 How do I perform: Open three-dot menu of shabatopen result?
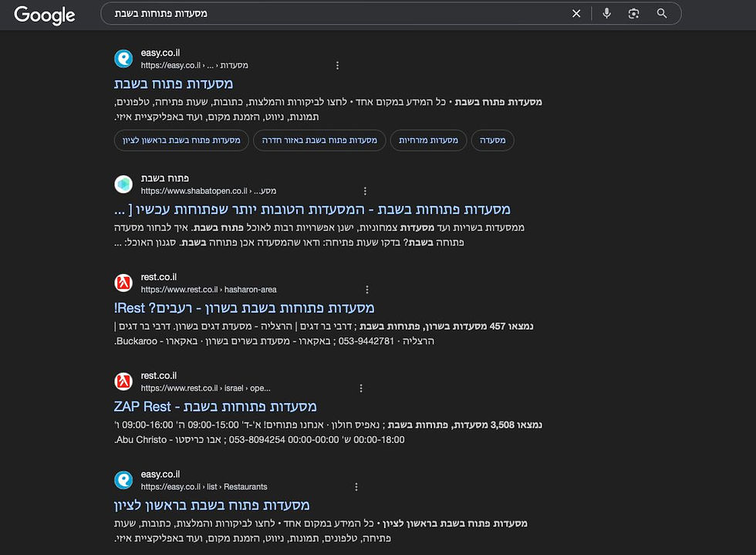coord(365,191)
